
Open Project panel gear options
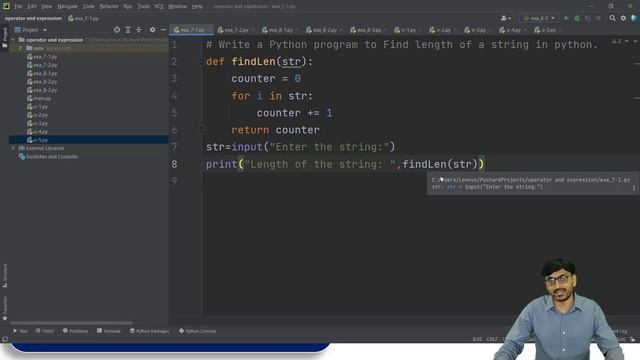tap(152, 30)
